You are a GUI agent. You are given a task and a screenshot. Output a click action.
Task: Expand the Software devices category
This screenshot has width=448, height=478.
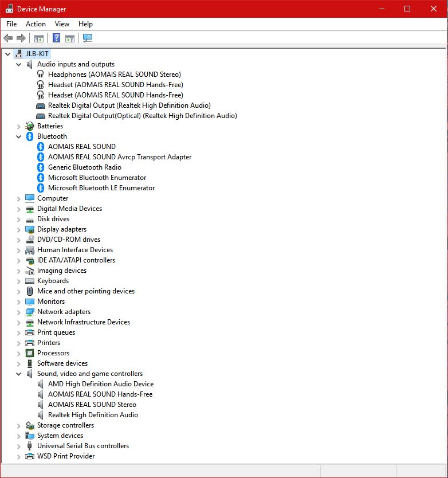coord(18,364)
